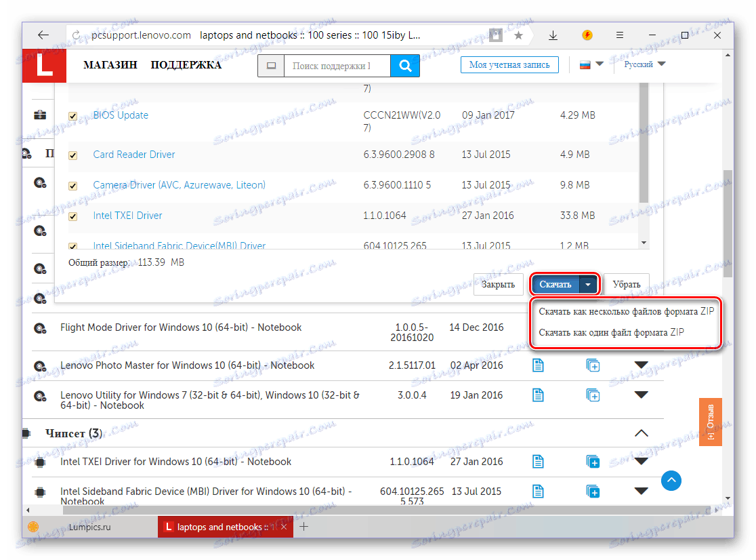Viewport: 756px width, 560px height.
Task: Click the blue search magnifier button
Action: pos(405,66)
